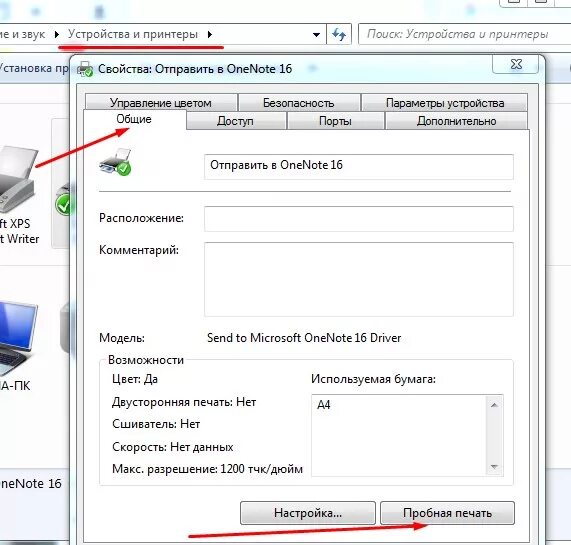Image resolution: width=571 pixels, height=545 pixels.
Task: Expand the arrow before Устройства и принтеры
Action: (x=56, y=35)
